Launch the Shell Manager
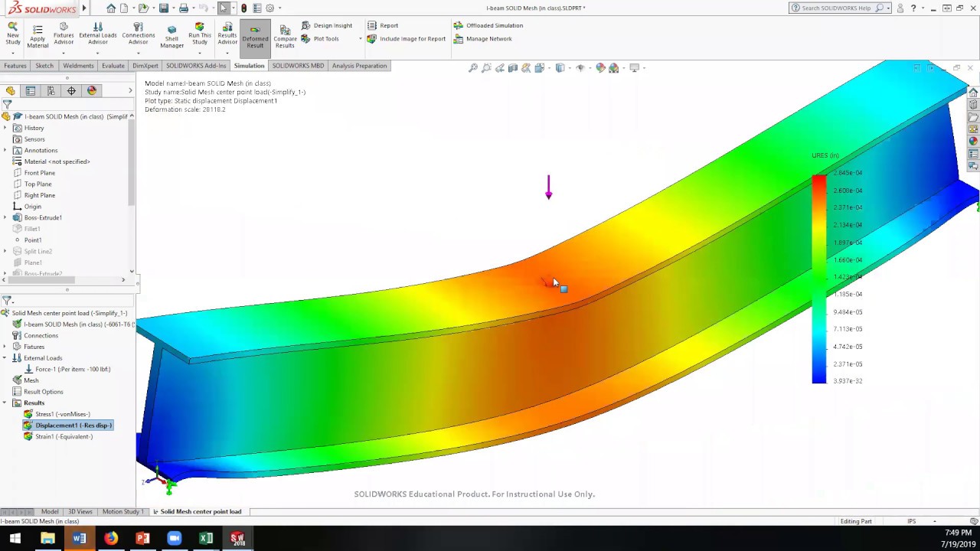This screenshot has height=551, width=980. pos(171,35)
